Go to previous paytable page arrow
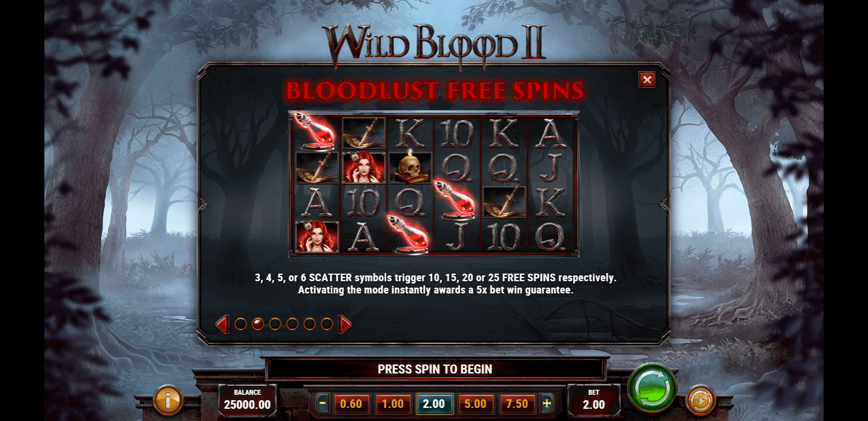The height and width of the screenshot is (421, 868). point(222,324)
